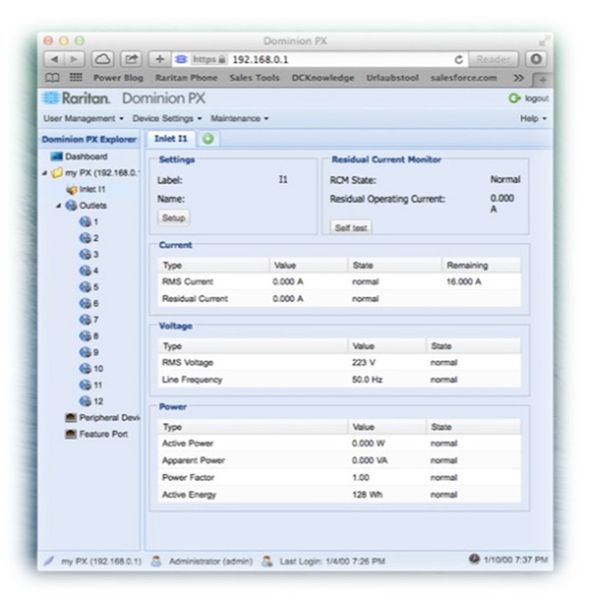Open the iCloud tabs cloud icon

[103, 59]
